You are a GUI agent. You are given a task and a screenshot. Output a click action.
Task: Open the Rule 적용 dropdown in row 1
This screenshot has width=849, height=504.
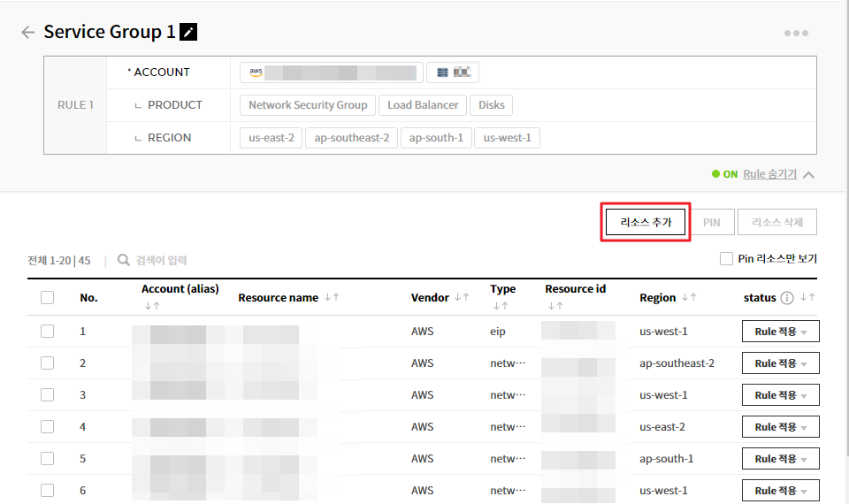[x=780, y=332]
